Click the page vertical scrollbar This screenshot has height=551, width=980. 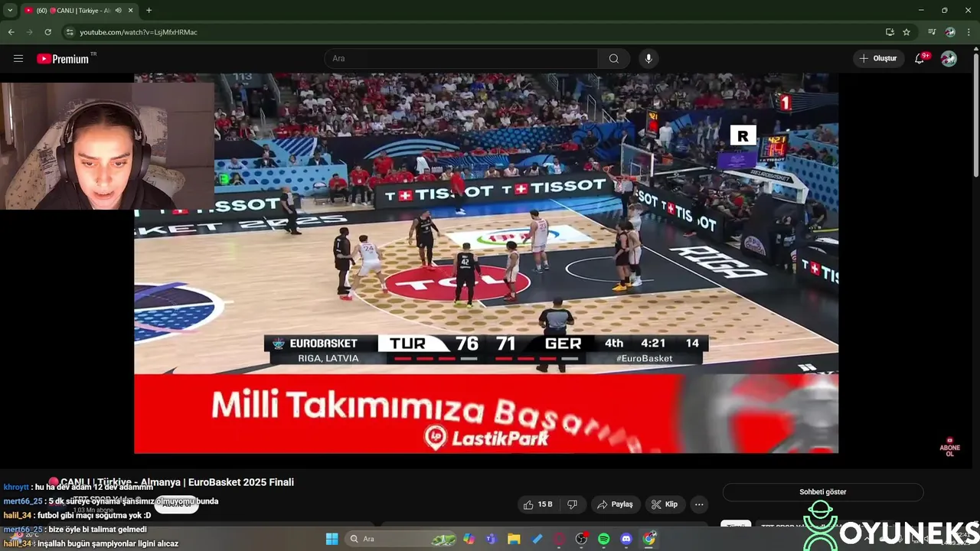click(x=975, y=115)
